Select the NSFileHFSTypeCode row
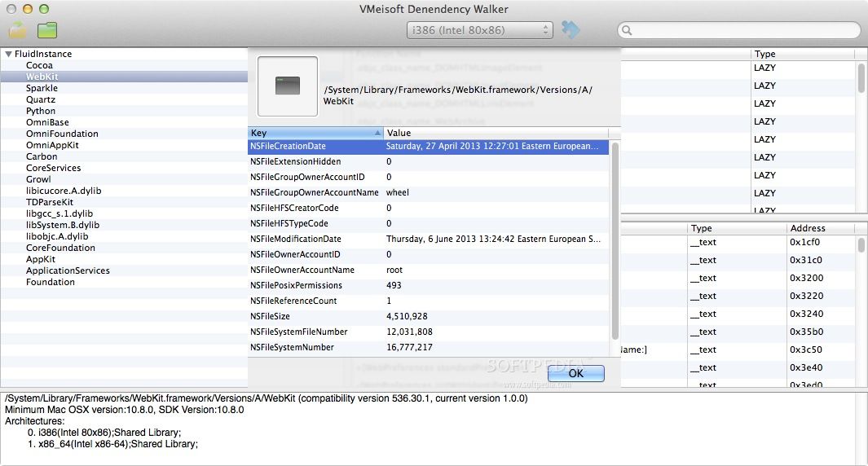This screenshot has width=868, height=466. 429,223
